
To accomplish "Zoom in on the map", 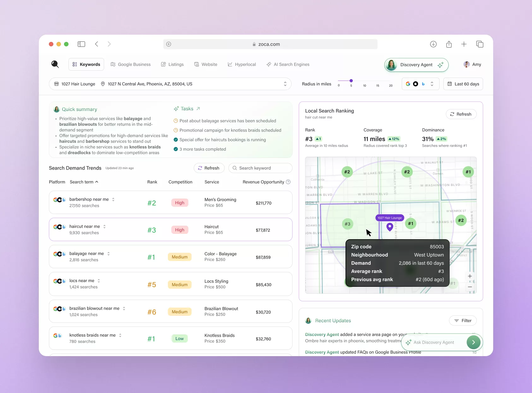I will point(470,276).
